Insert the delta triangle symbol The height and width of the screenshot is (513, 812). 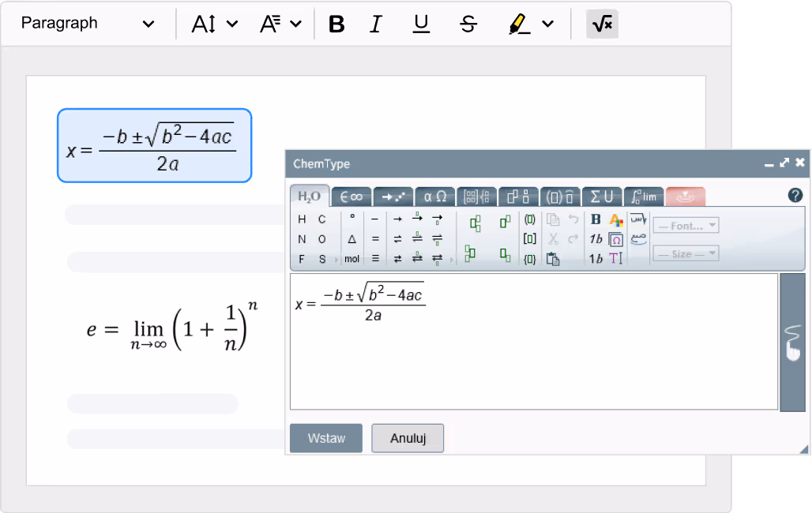tap(351, 239)
